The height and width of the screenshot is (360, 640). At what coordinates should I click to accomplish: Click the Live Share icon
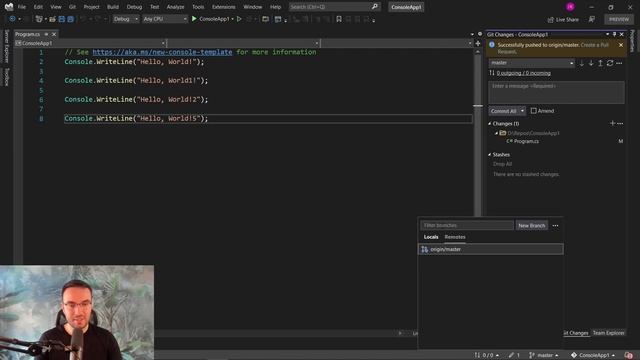pos(551,19)
